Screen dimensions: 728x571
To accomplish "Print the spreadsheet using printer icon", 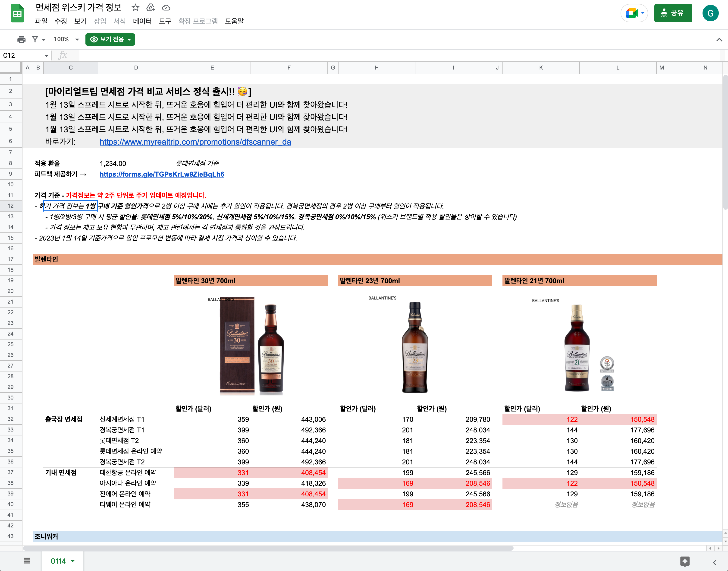I will pyautogui.click(x=21, y=39).
